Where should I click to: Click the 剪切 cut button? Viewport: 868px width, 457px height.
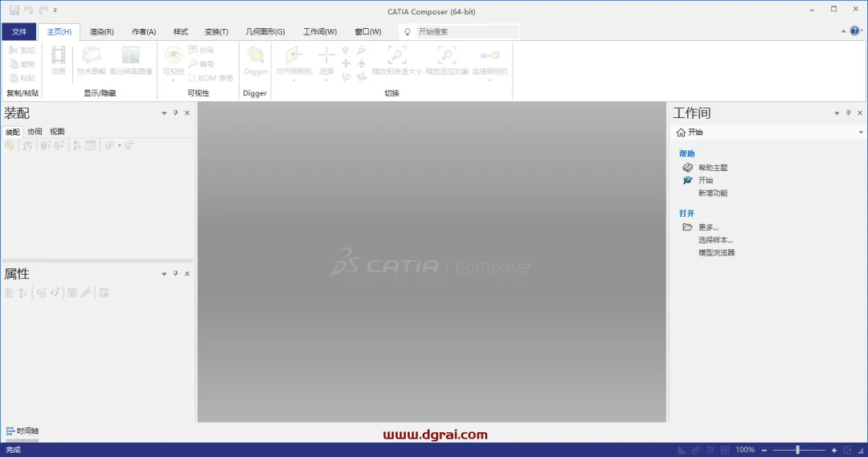click(23, 51)
